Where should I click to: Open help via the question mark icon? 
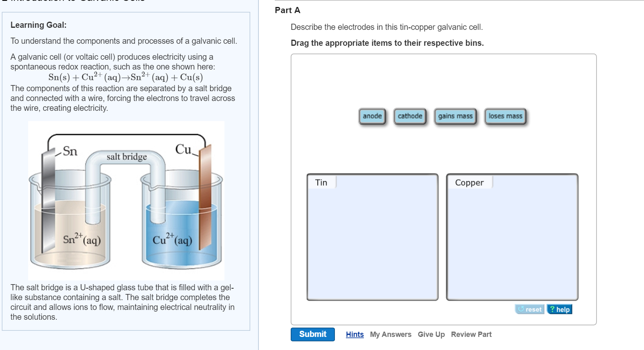(553, 310)
